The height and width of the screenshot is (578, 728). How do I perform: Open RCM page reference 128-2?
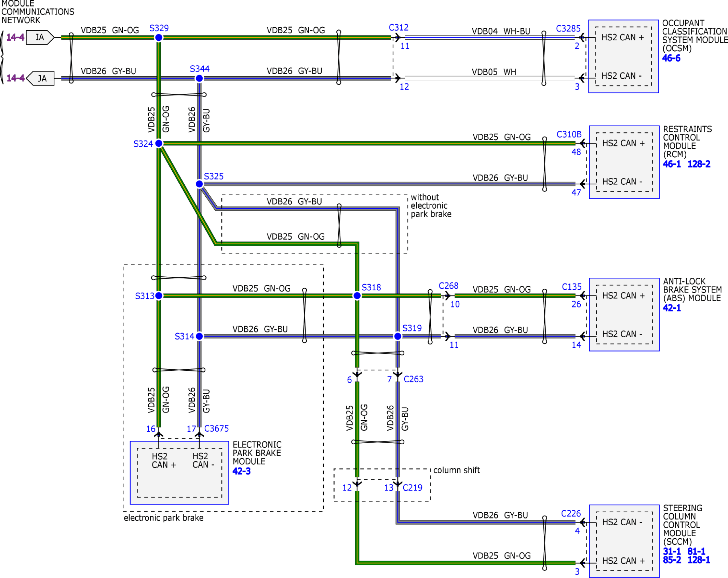699,164
